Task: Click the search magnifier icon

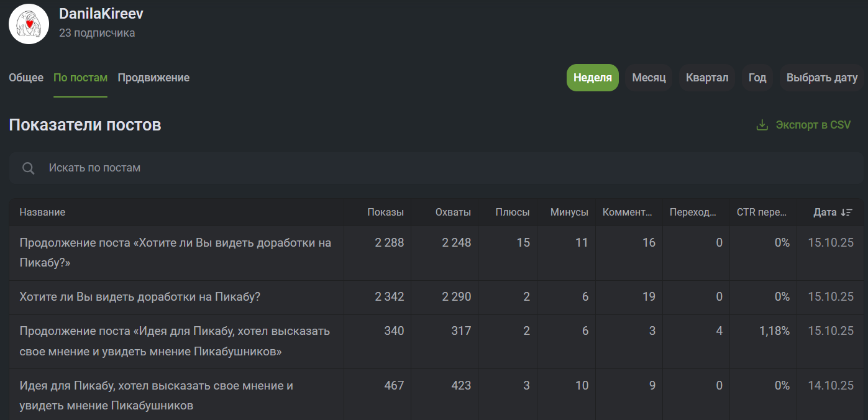Action: 28,168
